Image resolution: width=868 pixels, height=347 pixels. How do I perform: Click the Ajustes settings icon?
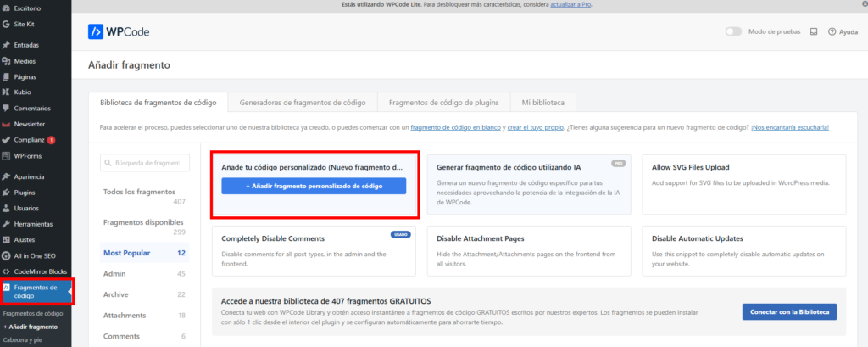(6, 240)
